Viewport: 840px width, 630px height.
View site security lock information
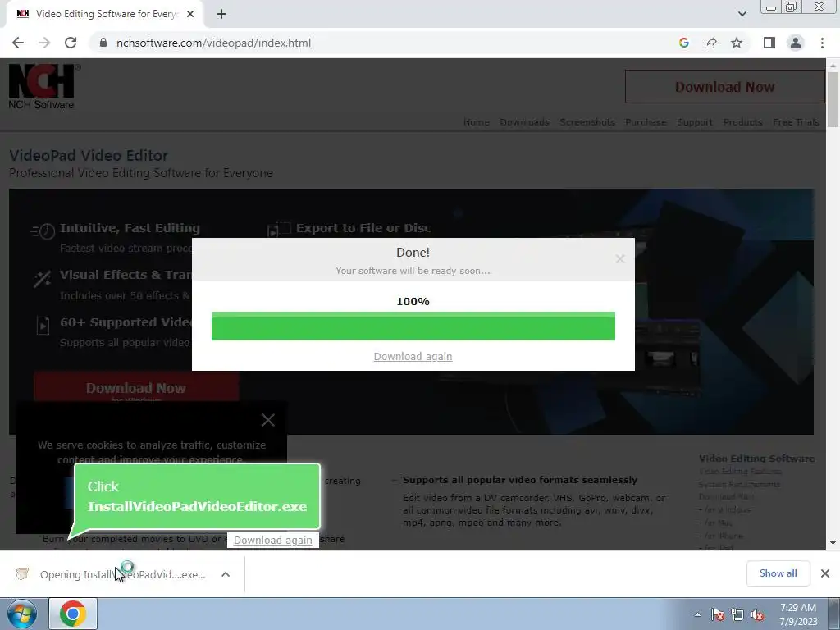coord(103,43)
